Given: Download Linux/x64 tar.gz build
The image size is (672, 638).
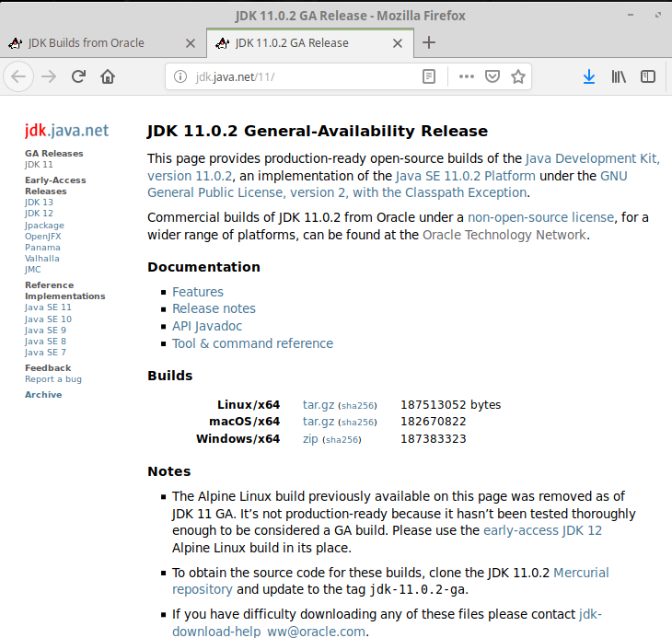Looking at the screenshot, I should [319, 405].
